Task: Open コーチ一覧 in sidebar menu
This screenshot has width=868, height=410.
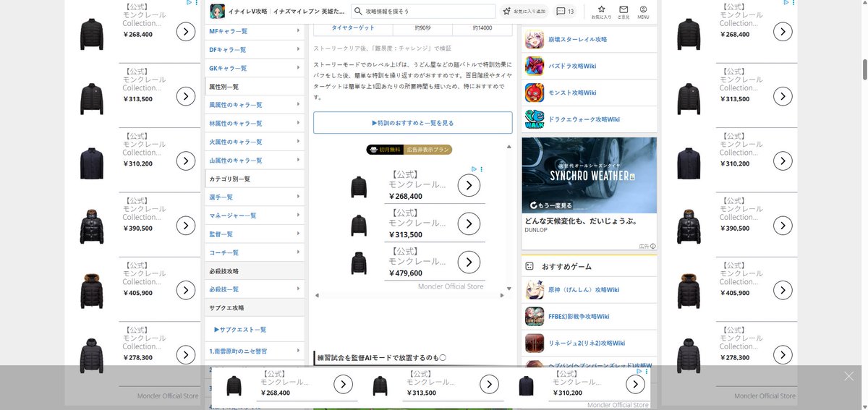Action: pos(253,252)
